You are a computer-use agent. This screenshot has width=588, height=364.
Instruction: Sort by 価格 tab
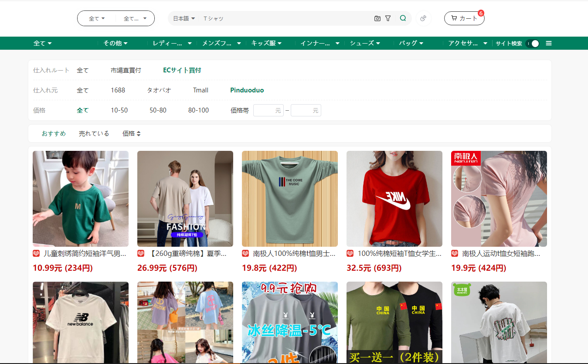pos(132,133)
